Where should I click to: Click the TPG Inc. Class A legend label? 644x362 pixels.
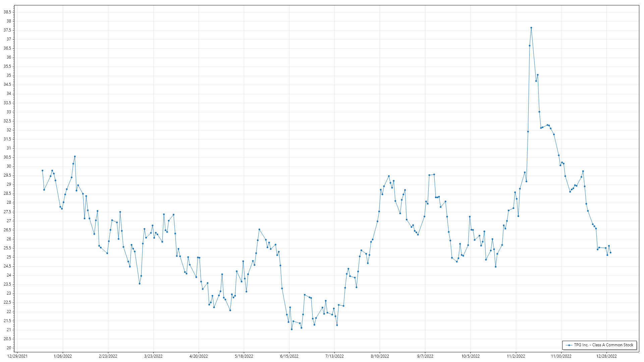point(603,345)
